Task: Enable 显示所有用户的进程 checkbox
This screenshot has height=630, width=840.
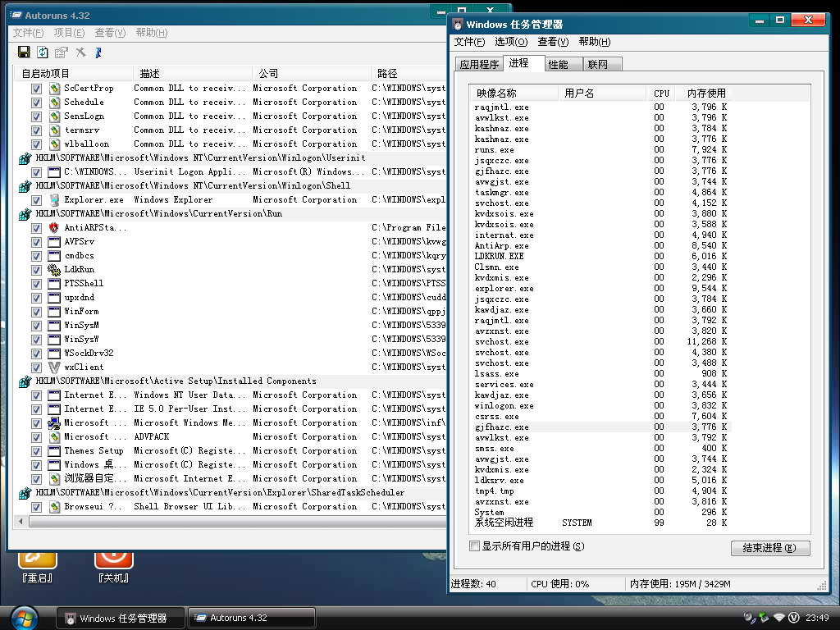Action: click(x=474, y=546)
